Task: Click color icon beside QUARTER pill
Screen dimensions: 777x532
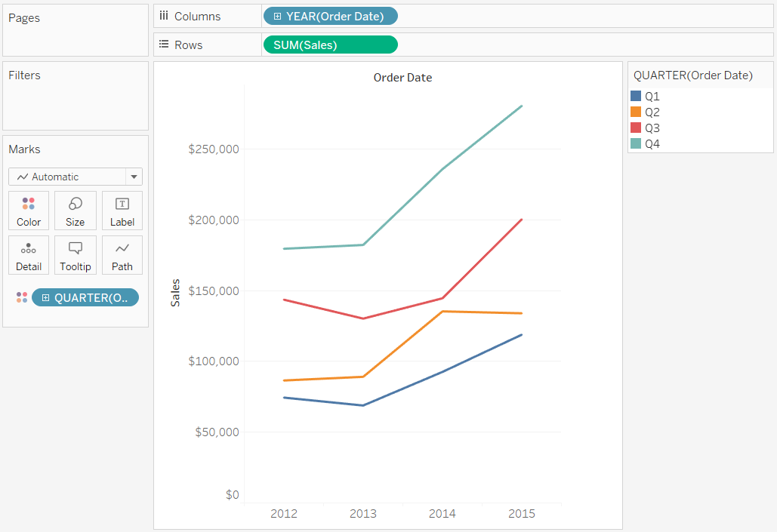Action: (22, 297)
